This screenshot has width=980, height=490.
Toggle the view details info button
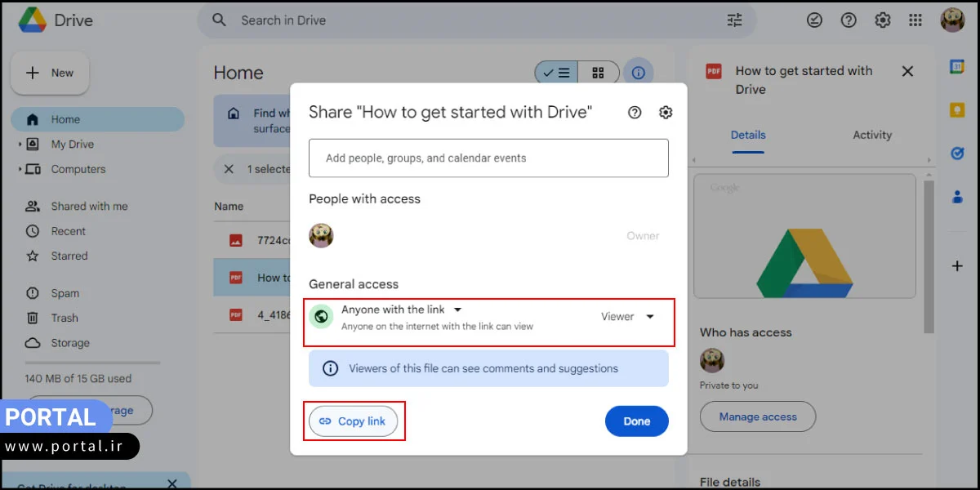639,73
